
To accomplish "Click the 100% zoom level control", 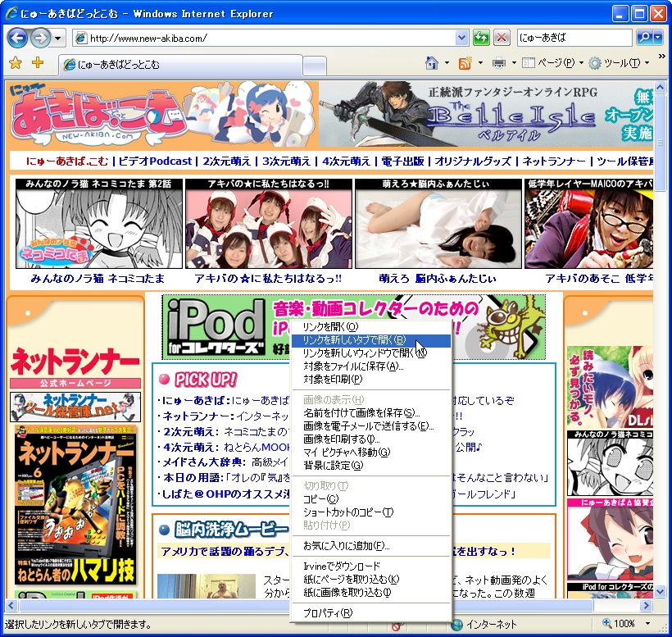I will 620,623.
